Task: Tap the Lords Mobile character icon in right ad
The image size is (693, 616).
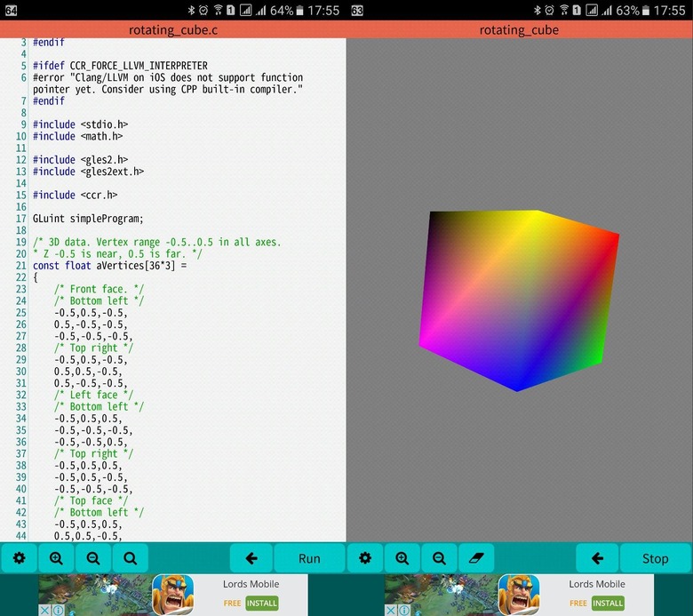Action: point(519,595)
